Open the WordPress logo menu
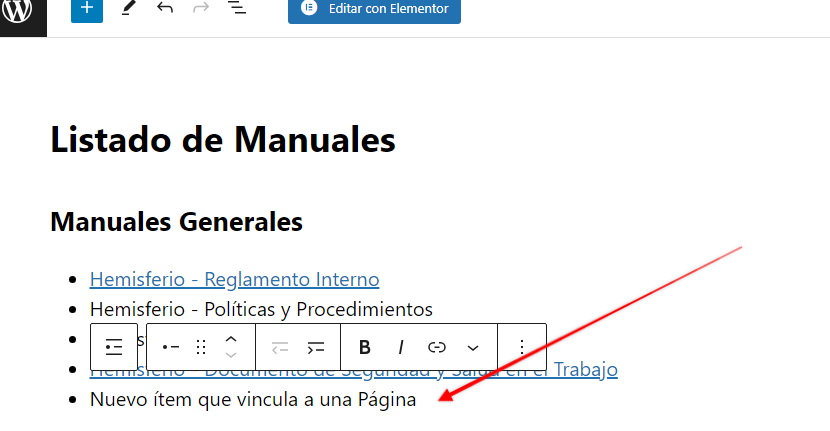Image resolution: width=830 pixels, height=431 pixels. pyautogui.click(x=22, y=10)
